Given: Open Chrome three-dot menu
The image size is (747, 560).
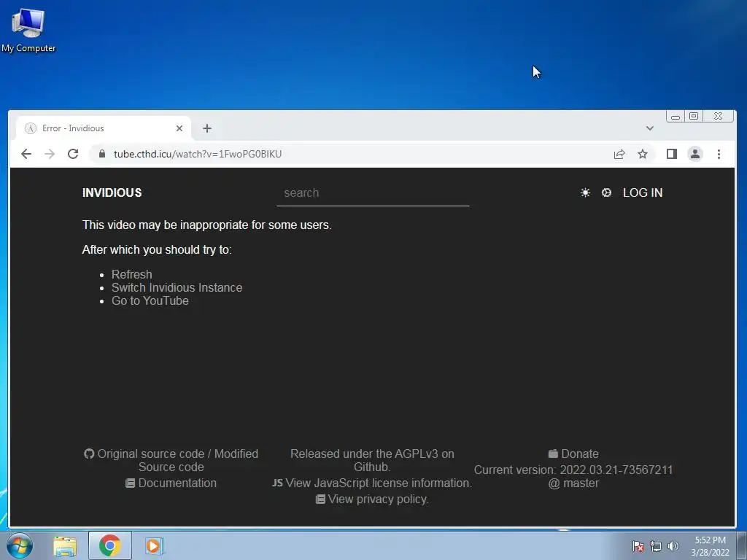Looking at the screenshot, I should 719,154.
